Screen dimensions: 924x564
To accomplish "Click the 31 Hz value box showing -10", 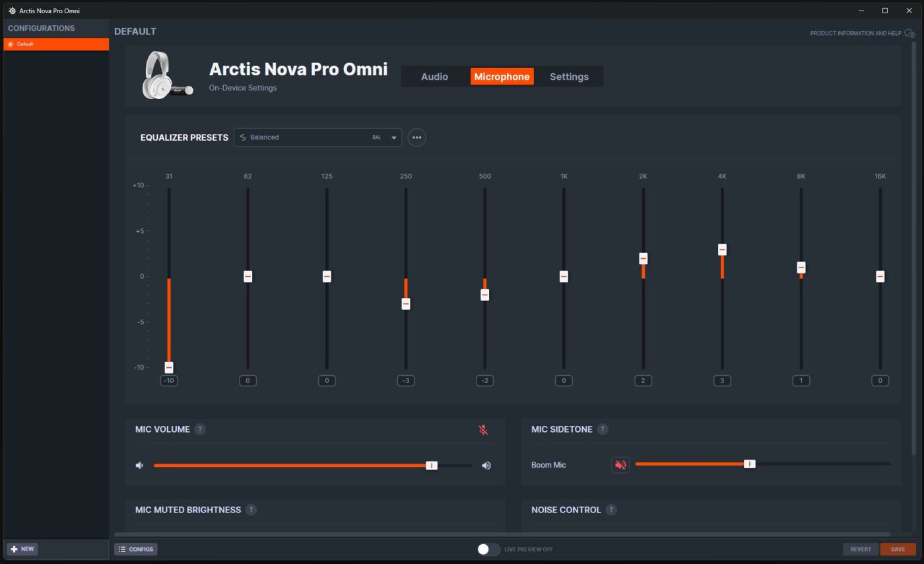I will pyautogui.click(x=169, y=380).
